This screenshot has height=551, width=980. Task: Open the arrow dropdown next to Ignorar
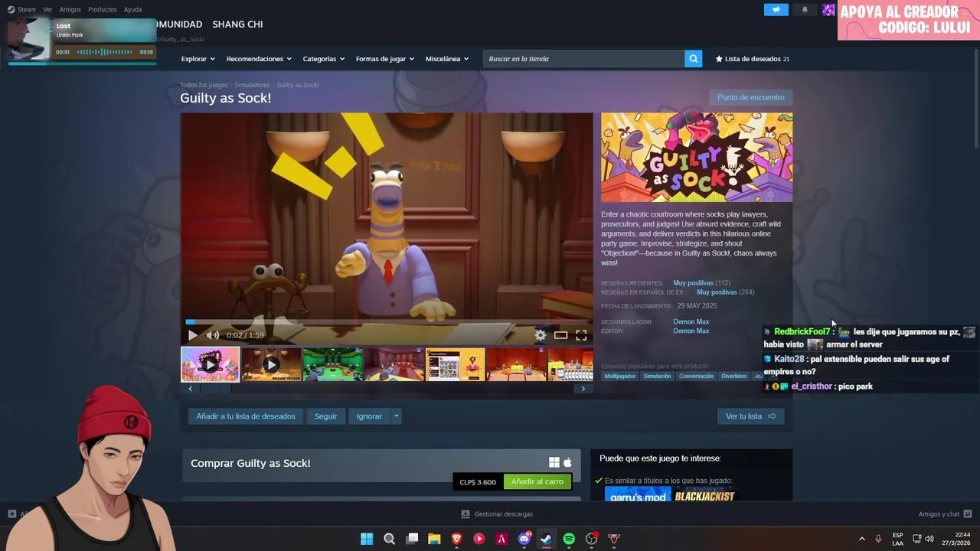[396, 416]
